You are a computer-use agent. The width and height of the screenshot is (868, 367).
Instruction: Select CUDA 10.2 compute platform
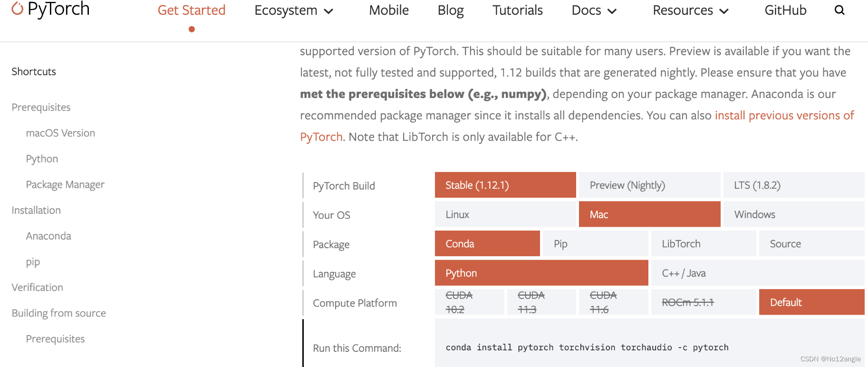(469, 302)
